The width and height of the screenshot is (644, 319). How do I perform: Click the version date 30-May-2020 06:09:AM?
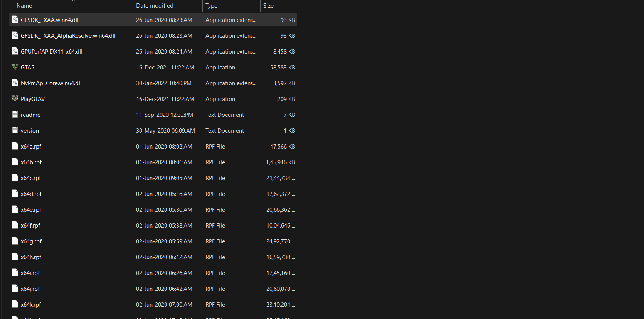pos(165,131)
